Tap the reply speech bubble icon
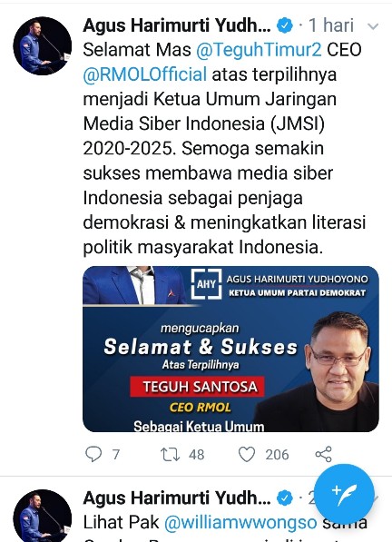Screen dimensions: 392x542 93,454
